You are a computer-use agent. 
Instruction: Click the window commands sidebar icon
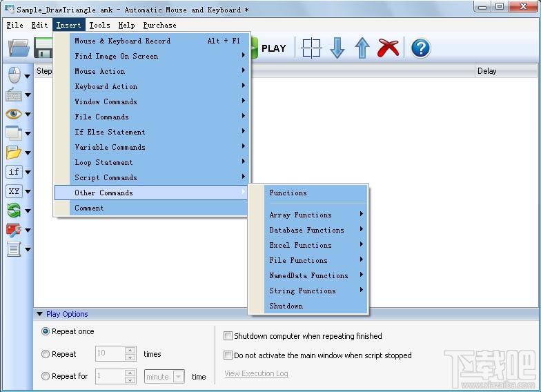pyautogui.click(x=14, y=133)
